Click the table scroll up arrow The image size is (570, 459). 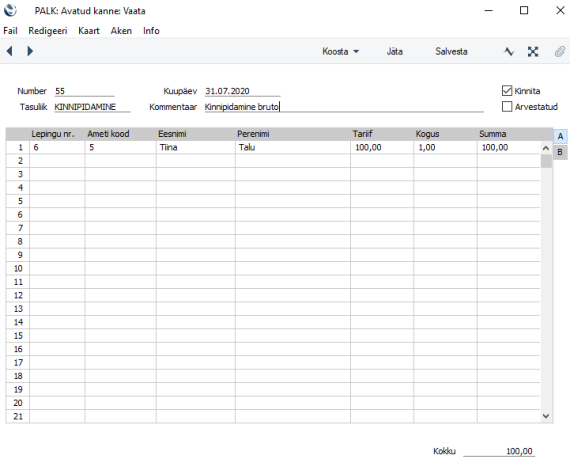point(546,148)
